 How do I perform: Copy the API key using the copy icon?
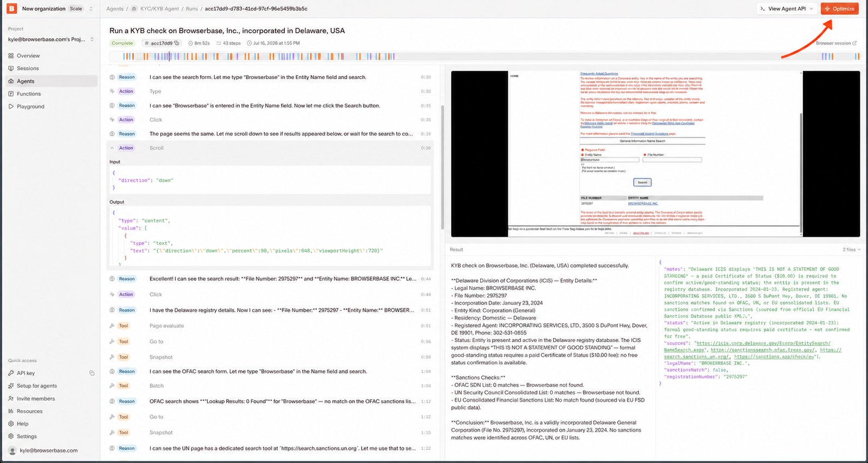pyautogui.click(x=92, y=373)
